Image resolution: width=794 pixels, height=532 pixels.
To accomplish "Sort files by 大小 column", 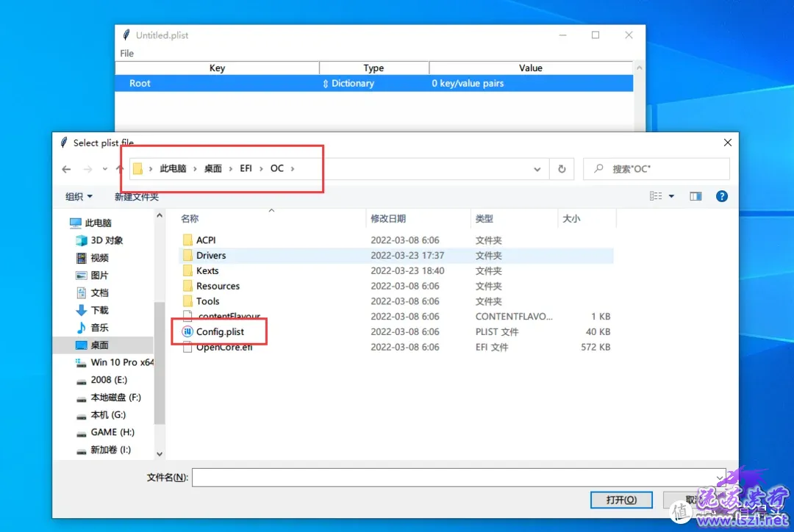I will tap(571, 219).
